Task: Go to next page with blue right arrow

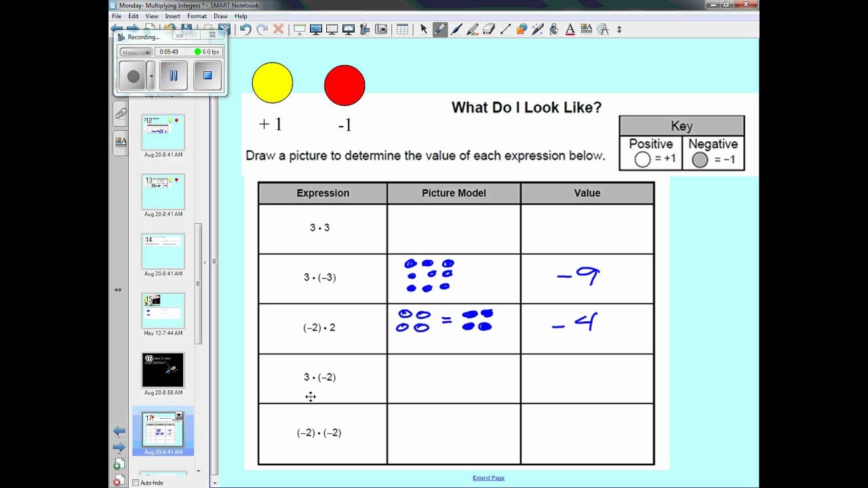Action: pyautogui.click(x=119, y=447)
